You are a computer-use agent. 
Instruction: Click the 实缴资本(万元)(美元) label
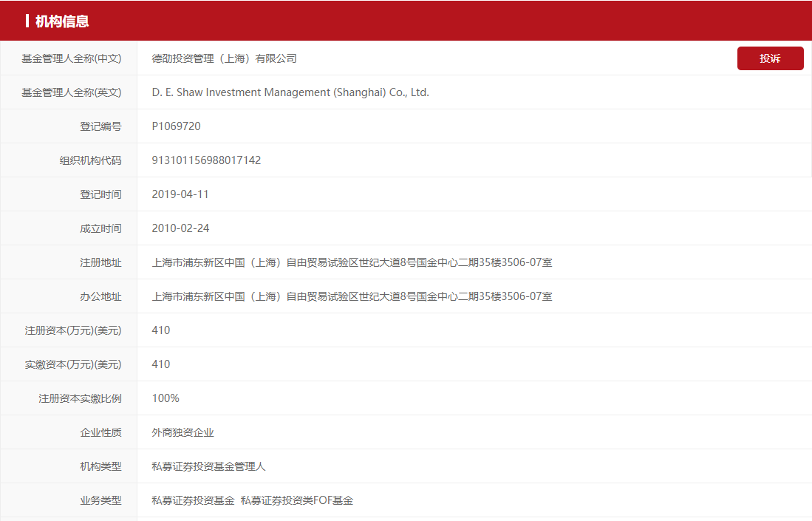tap(73, 364)
